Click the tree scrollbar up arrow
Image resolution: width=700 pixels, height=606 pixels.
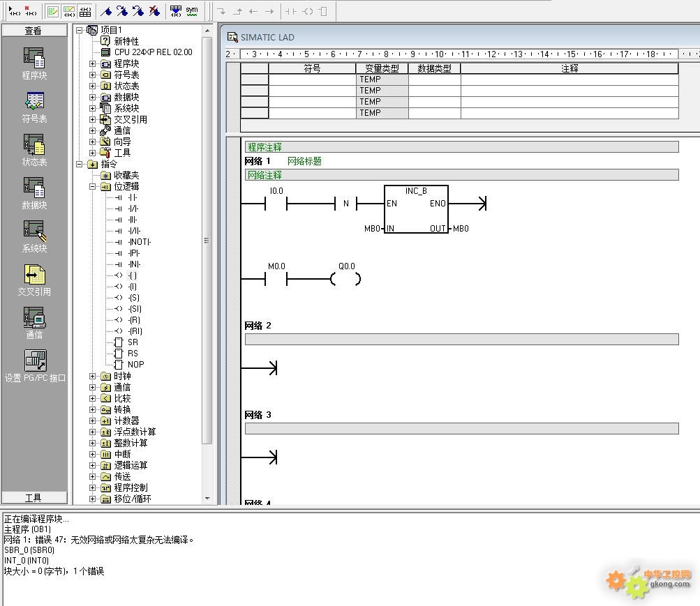[x=207, y=31]
